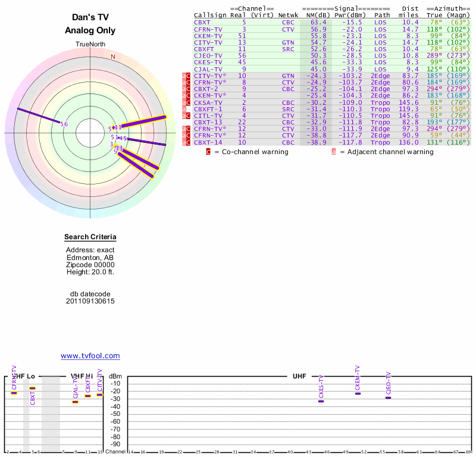Click the co-channel badge beside CITL-TV
The height and width of the screenshot is (457, 476).
tap(188, 115)
